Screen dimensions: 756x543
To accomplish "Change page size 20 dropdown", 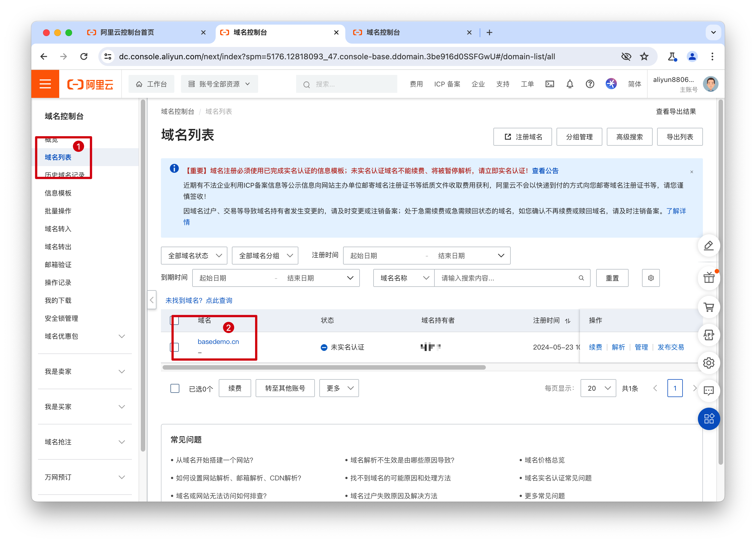I will tap(598, 388).
